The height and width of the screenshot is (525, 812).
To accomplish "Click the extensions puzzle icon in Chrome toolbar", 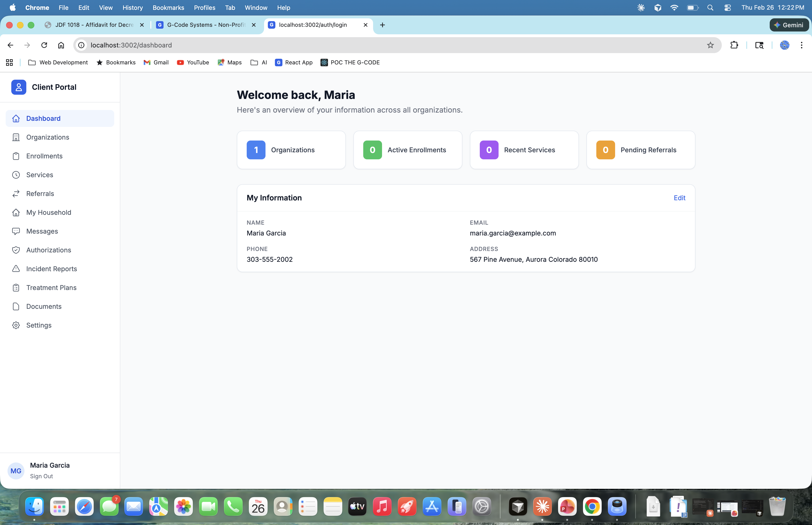I will pyautogui.click(x=734, y=45).
